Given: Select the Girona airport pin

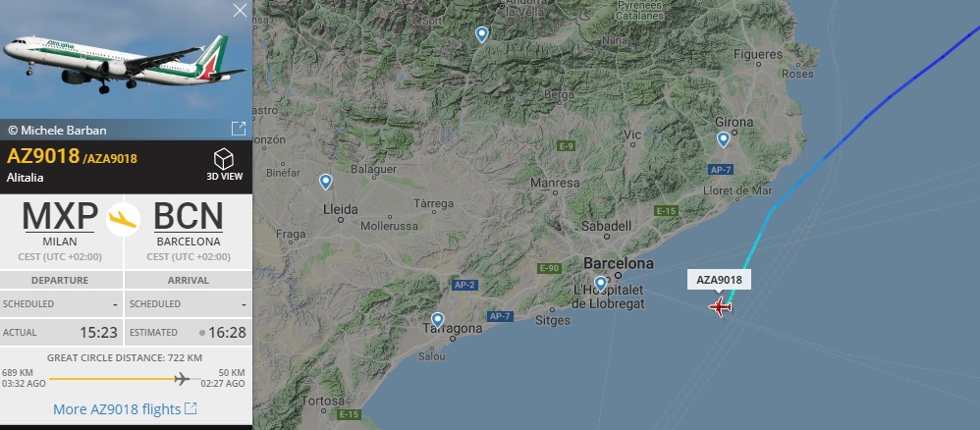Looking at the screenshot, I should (x=723, y=140).
